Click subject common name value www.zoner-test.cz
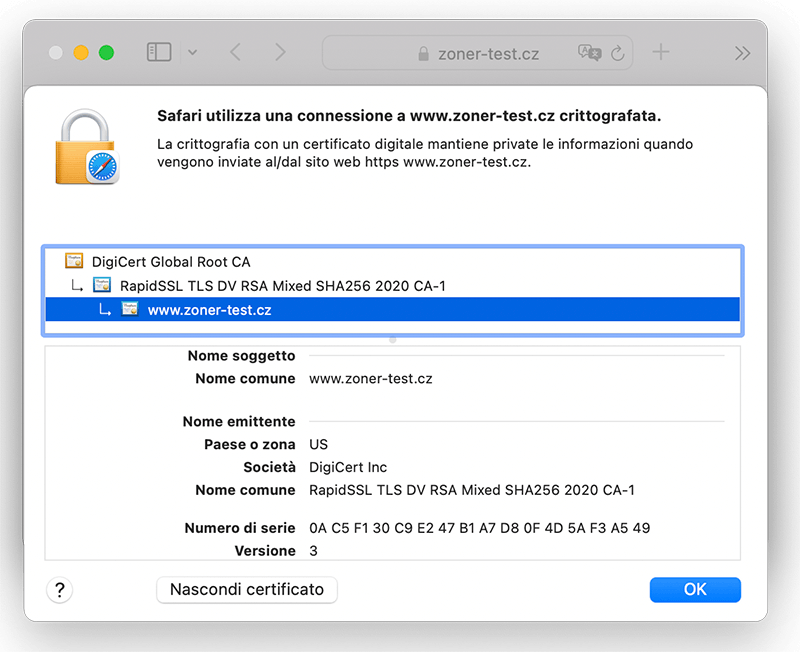Image resolution: width=800 pixels, height=652 pixels. pos(370,379)
